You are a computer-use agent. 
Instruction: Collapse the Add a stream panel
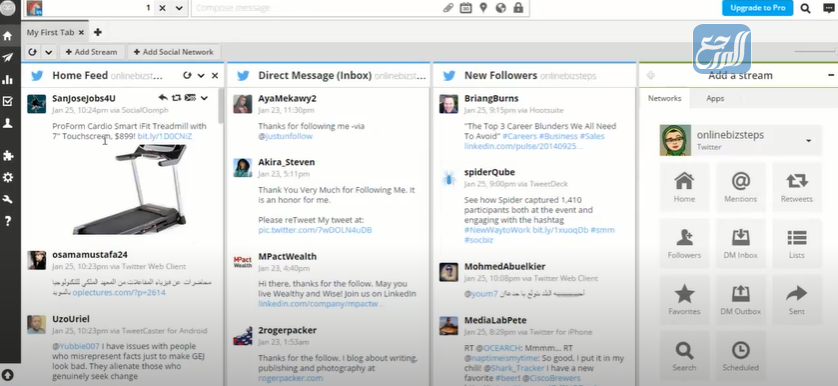pyautogui.click(x=831, y=75)
